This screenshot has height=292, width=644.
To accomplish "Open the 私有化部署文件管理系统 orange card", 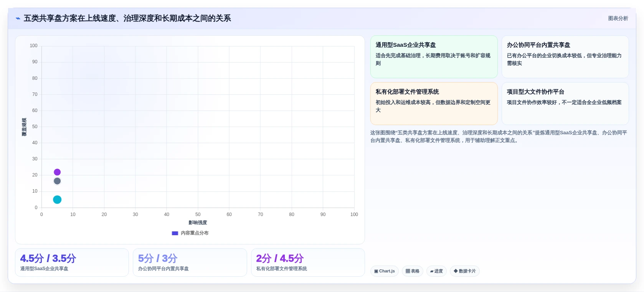I will [434, 104].
